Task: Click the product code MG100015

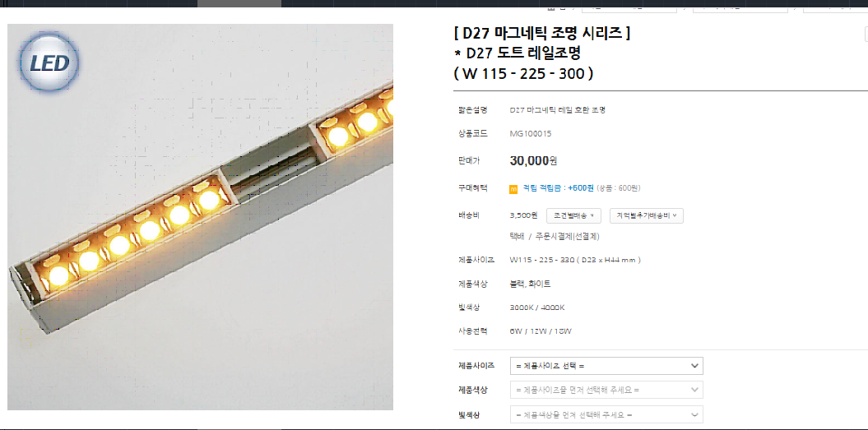Action: pos(531,133)
